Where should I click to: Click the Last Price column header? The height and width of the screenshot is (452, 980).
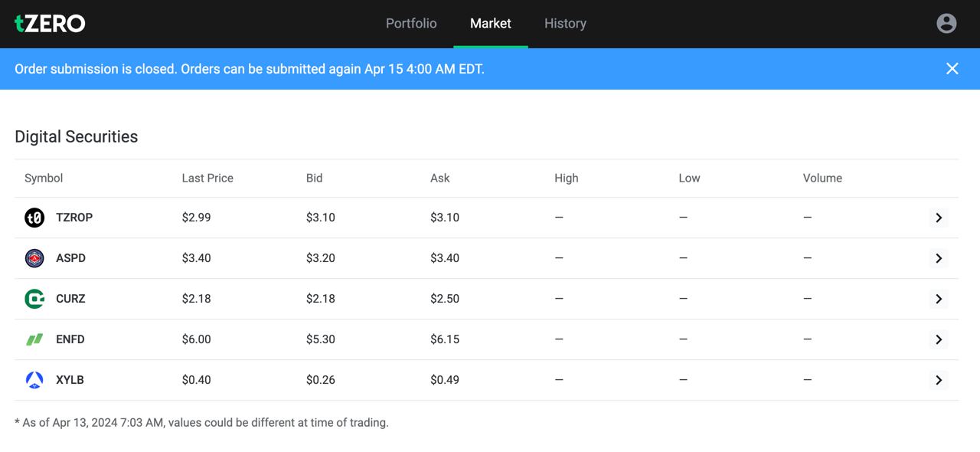coord(207,178)
